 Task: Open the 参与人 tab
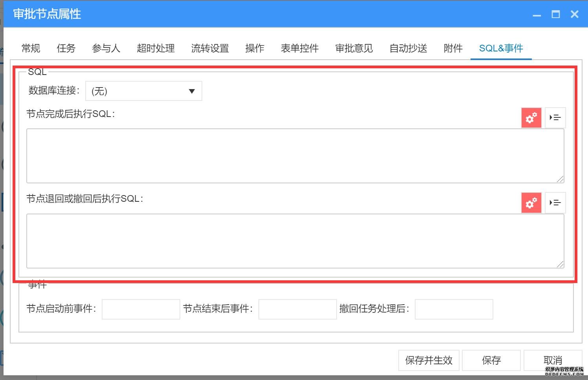point(106,48)
